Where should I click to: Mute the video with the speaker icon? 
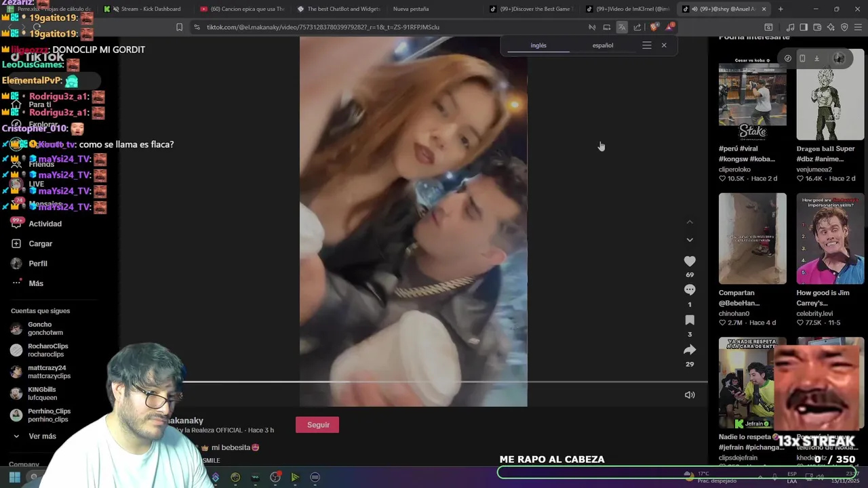click(x=690, y=395)
